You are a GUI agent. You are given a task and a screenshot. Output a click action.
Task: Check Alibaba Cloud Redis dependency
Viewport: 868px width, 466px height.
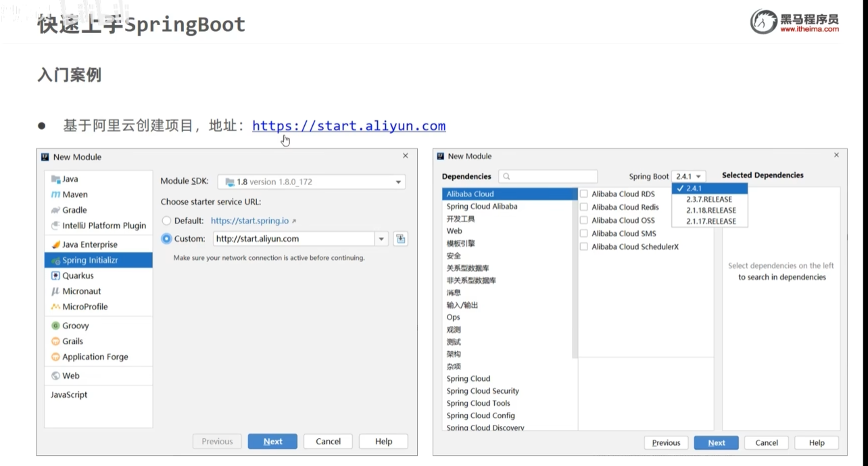click(584, 207)
